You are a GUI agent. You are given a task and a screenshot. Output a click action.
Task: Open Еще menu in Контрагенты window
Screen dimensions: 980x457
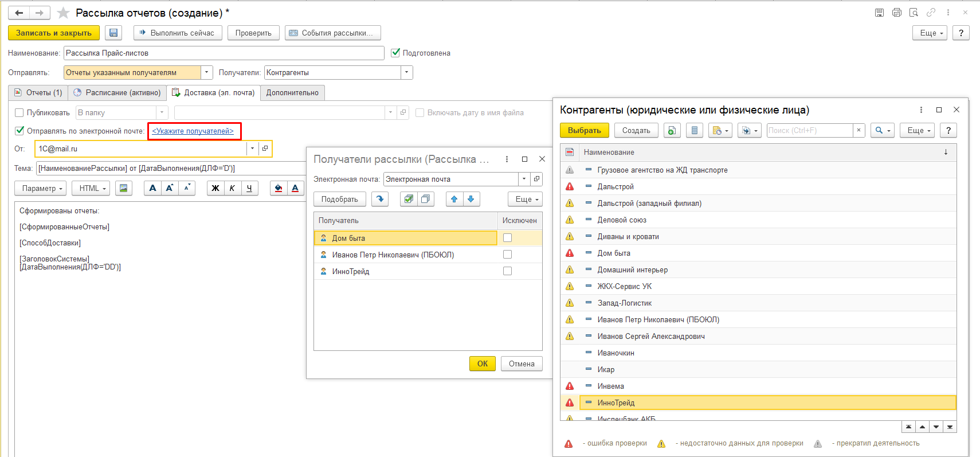tap(917, 130)
